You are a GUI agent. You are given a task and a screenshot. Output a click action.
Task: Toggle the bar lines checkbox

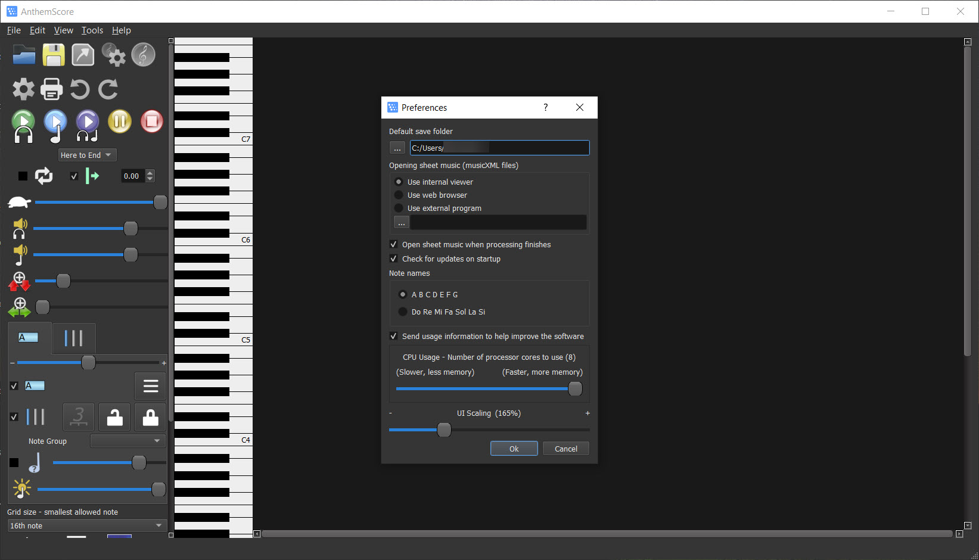tap(14, 417)
